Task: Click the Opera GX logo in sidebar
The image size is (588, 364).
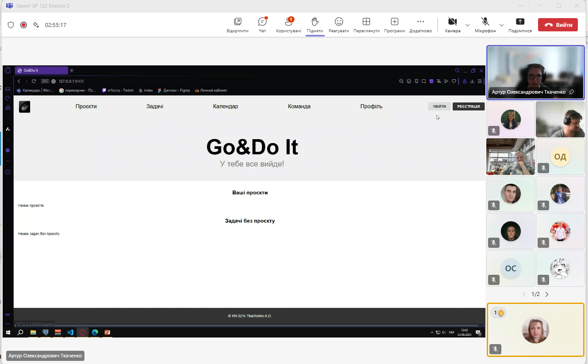Action: (x=8, y=71)
